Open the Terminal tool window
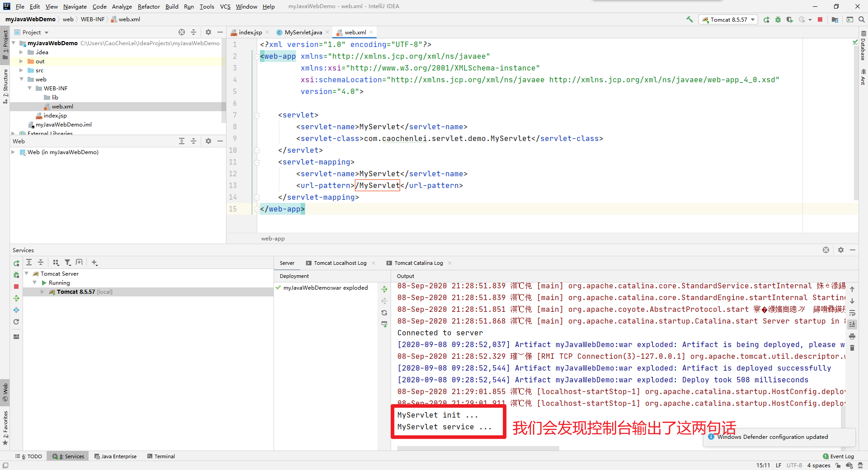 (161, 456)
